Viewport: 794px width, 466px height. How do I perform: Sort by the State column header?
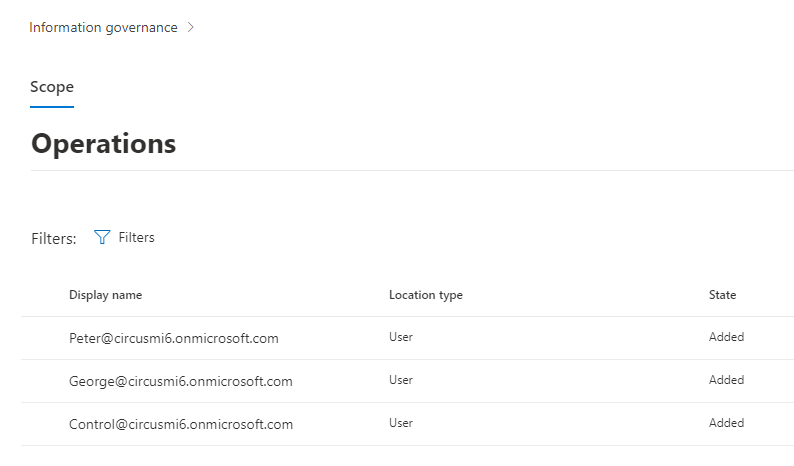(722, 295)
